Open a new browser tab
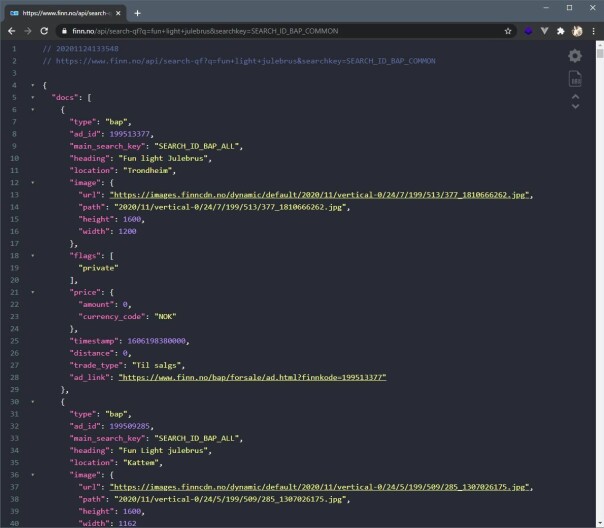Image resolution: width=604 pixels, height=528 pixels. tap(137, 13)
